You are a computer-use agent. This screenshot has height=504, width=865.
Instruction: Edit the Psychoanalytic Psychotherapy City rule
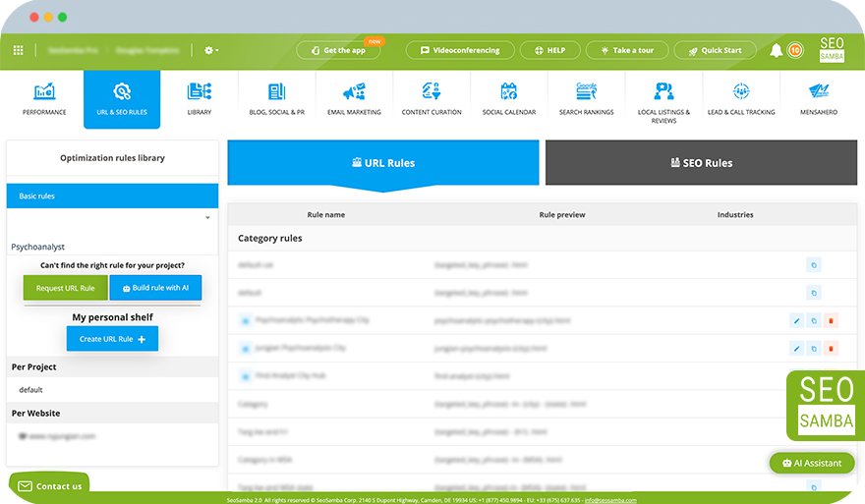[x=796, y=320]
